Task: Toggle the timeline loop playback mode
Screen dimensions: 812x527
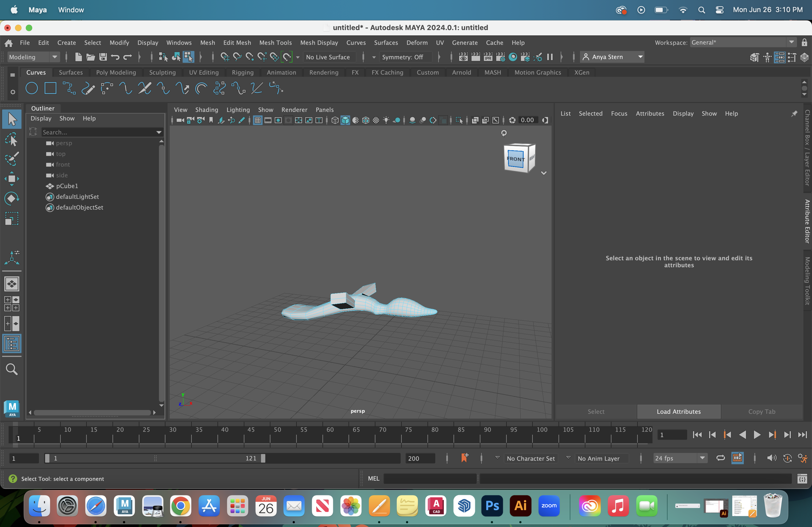Action: point(720,458)
